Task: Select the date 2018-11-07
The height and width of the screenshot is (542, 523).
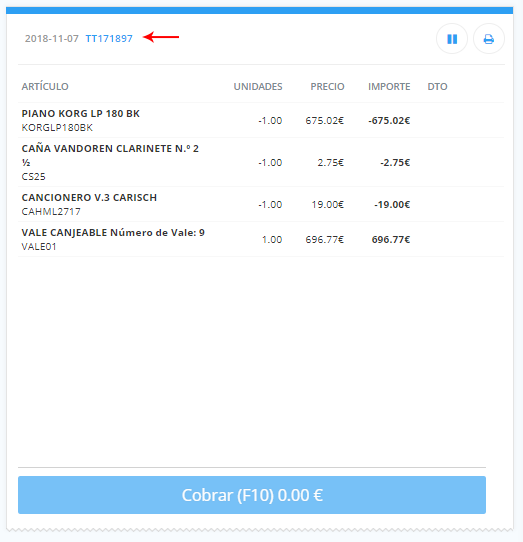Action: (x=52, y=38)
